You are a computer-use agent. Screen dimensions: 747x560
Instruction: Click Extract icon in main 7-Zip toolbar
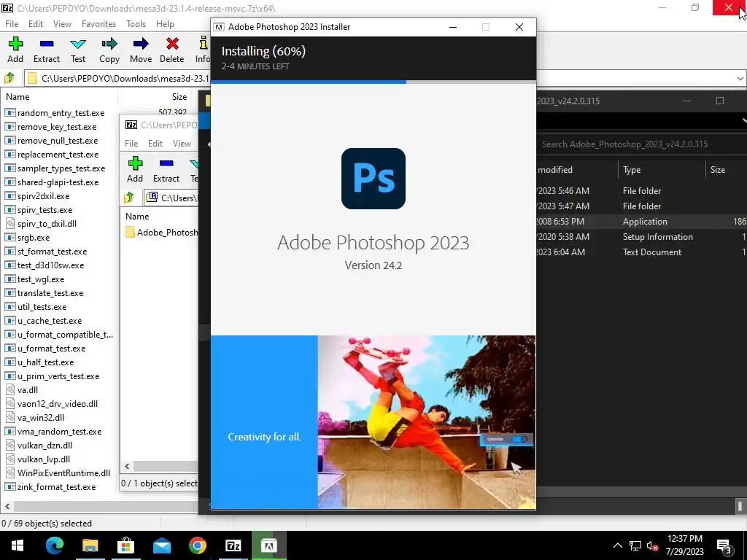coord(47,44)
